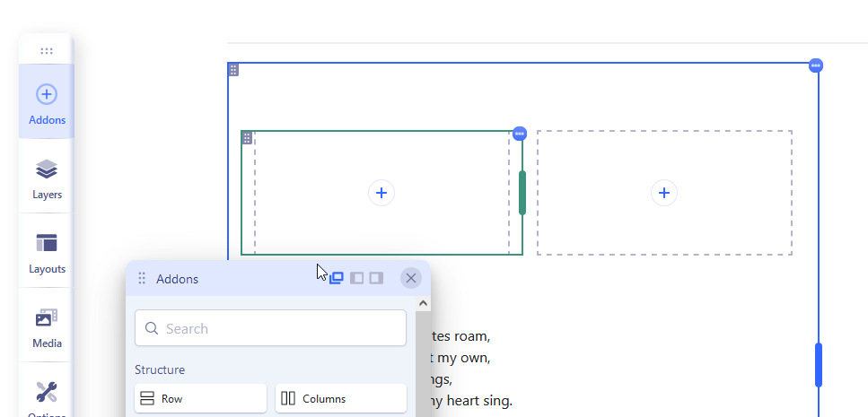Click the green column's grid move handle
Image resolution: width=868 pixels, height=417 pixels.
click(x=247, y=138)
